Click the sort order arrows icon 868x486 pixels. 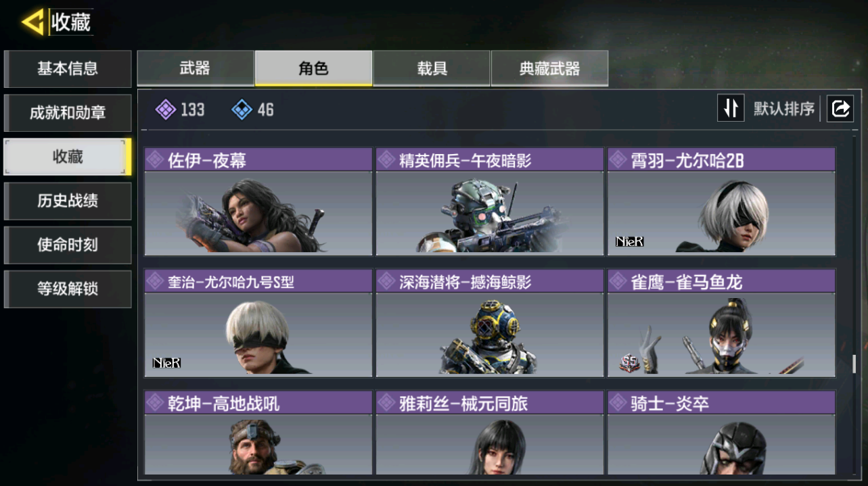pos(731,108)
